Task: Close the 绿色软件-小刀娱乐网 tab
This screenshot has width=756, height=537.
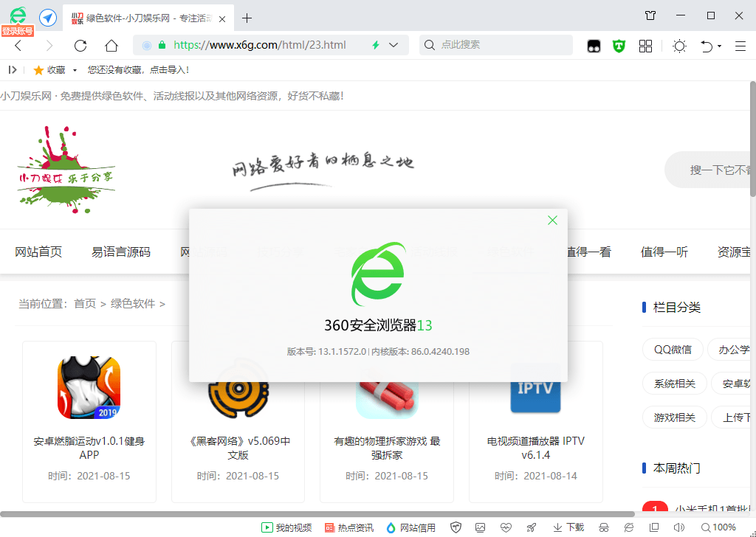Action: pos(222,18)
